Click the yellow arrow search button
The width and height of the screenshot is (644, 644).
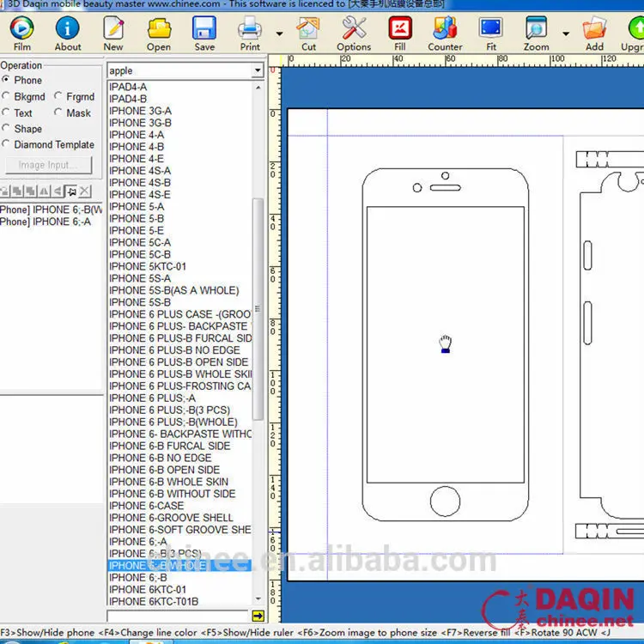[x=258, y=616]
